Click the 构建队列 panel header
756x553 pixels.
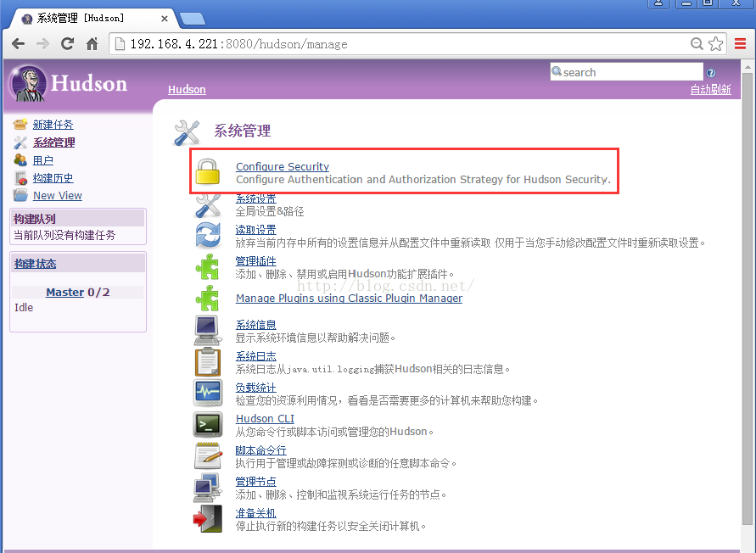pyautogui.click(x=78, y=219)
